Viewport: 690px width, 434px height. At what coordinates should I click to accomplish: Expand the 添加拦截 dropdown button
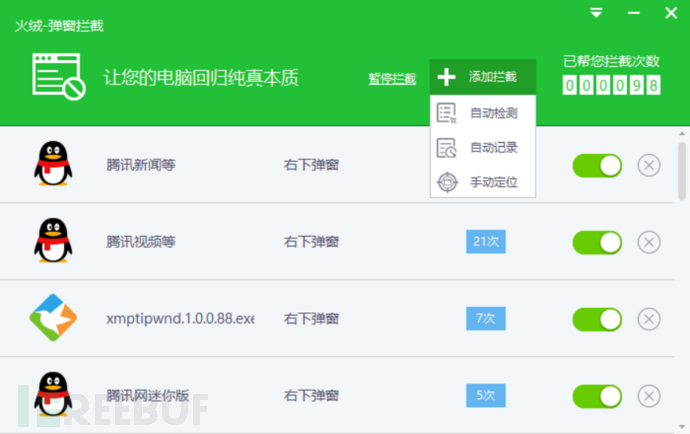483,77
